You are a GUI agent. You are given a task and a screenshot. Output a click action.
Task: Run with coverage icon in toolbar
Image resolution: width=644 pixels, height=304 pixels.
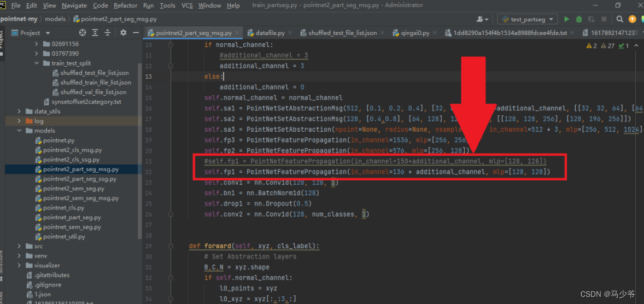(592, 19)
